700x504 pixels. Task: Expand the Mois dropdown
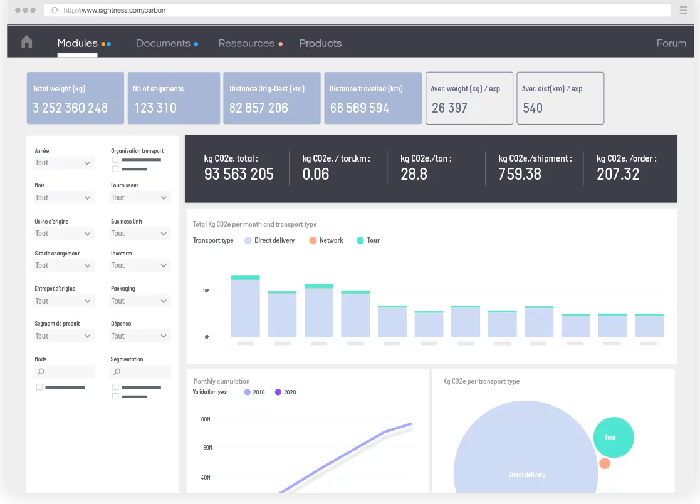[63, 198]
